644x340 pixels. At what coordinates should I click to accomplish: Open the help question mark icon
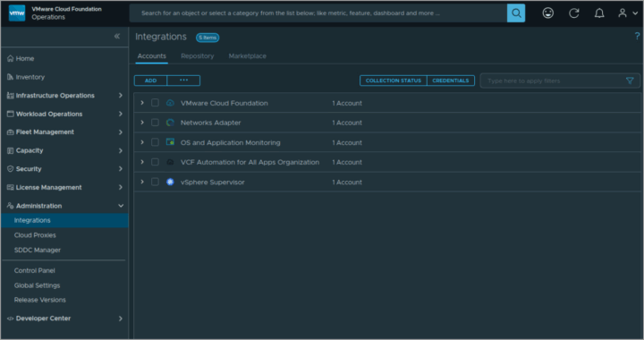[x=637, y=36]
